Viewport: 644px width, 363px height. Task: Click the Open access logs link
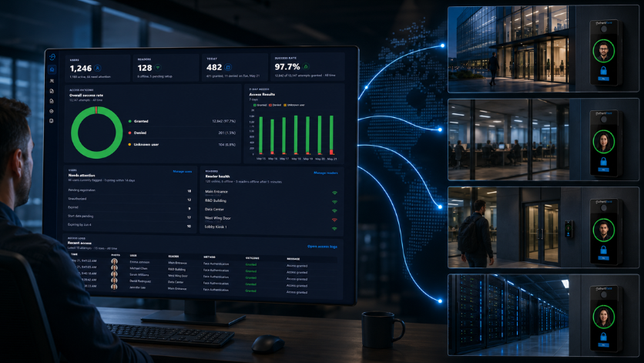[323, 247]
